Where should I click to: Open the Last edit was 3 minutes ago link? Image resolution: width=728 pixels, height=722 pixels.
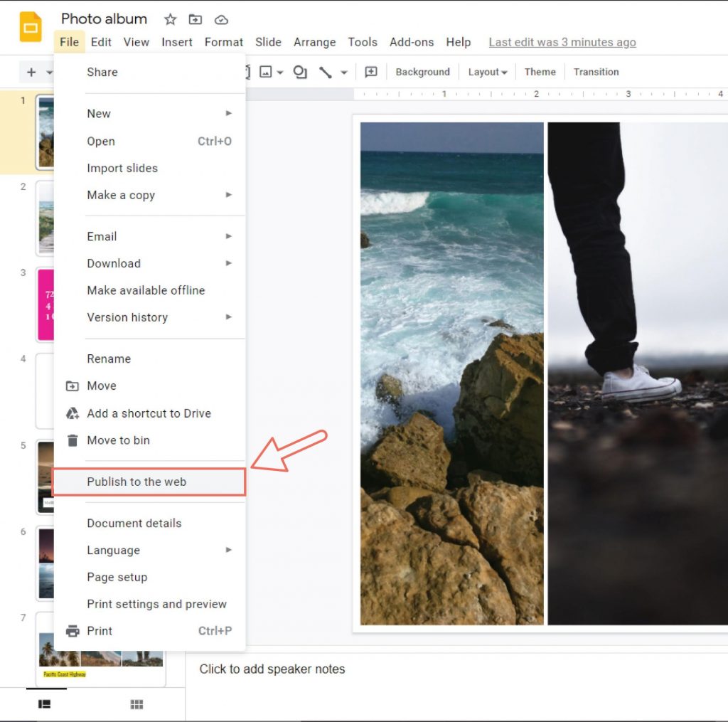[562, 42]
